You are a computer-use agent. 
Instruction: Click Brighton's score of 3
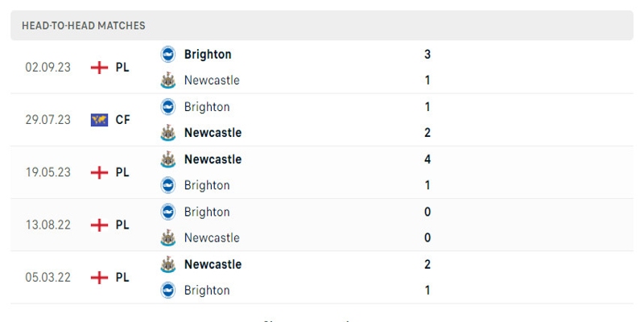[x=427, y=54]
